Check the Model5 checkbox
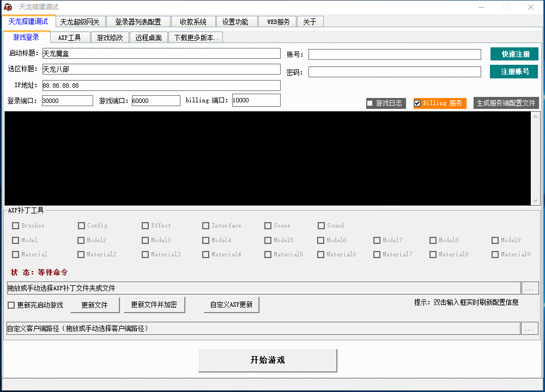Image resolution: width=545 pixels, height=392 pixels. (x=268, y=240)
